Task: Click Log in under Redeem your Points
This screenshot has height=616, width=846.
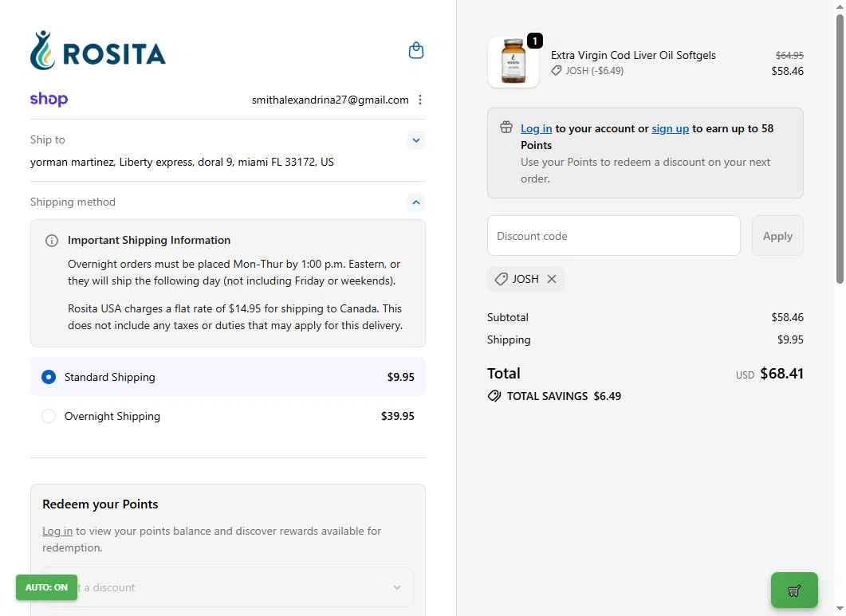Action: pyautogui.click(x=57, y=531)
